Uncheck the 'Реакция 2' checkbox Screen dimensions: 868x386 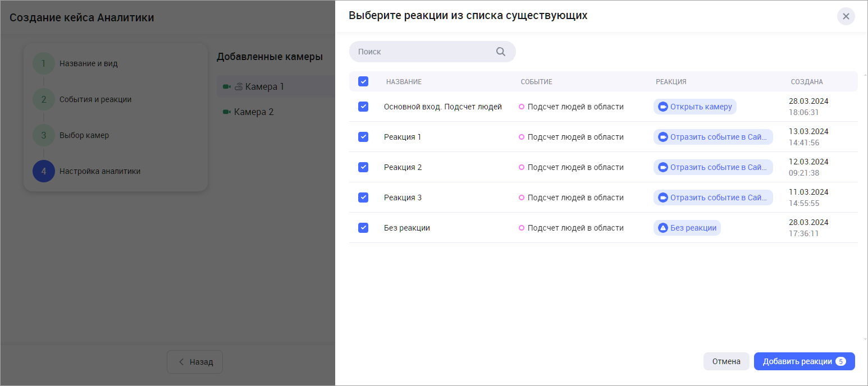click(x=363, y=167)
